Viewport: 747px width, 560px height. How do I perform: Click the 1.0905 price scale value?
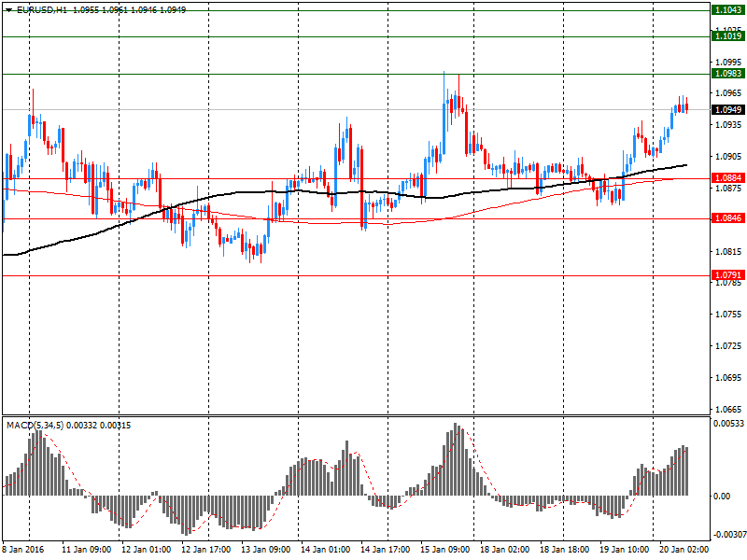pos(728,156)
